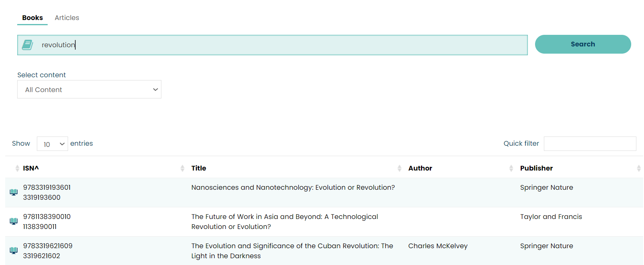Open the All Content dropdown

(89, 89)
